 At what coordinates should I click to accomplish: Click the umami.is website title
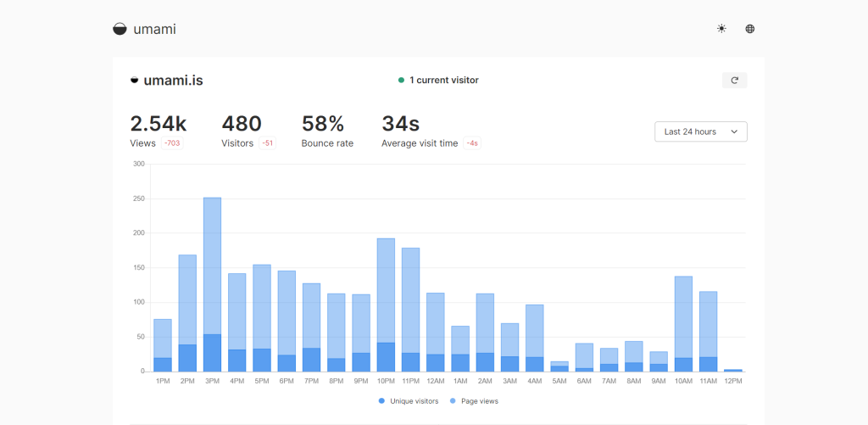(173, 81)
